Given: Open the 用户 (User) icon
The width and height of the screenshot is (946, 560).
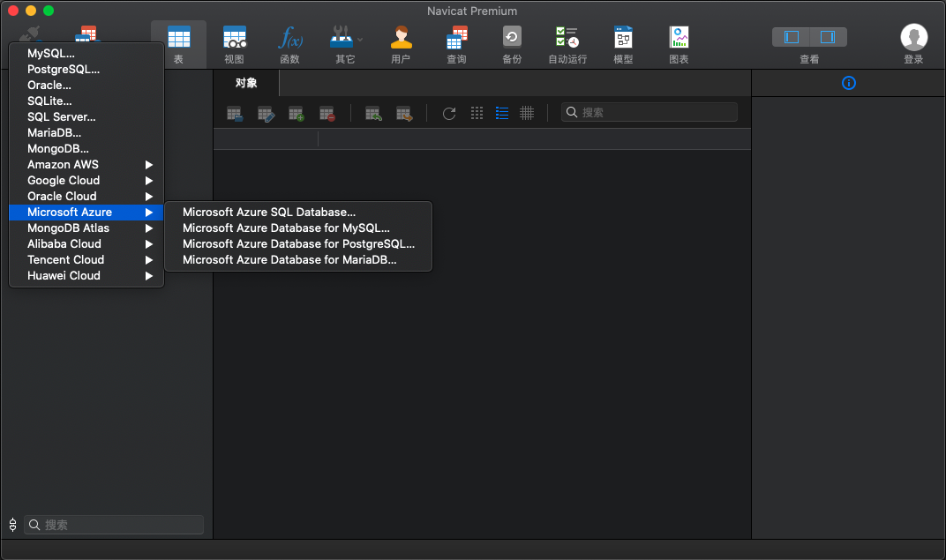Looking at the screenshot, I should coord(401,37).
